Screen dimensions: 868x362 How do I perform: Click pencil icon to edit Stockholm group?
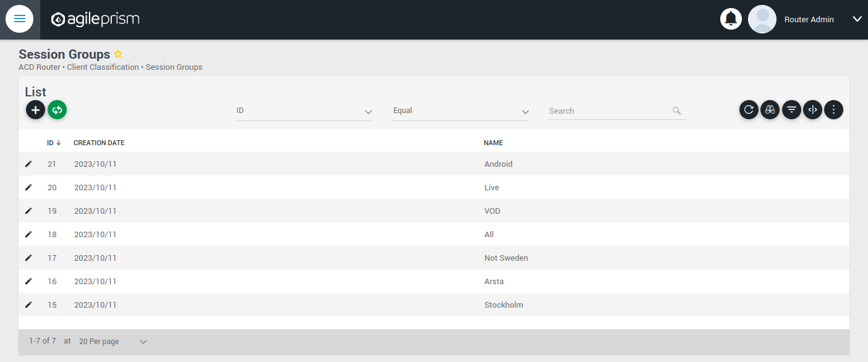28,305
